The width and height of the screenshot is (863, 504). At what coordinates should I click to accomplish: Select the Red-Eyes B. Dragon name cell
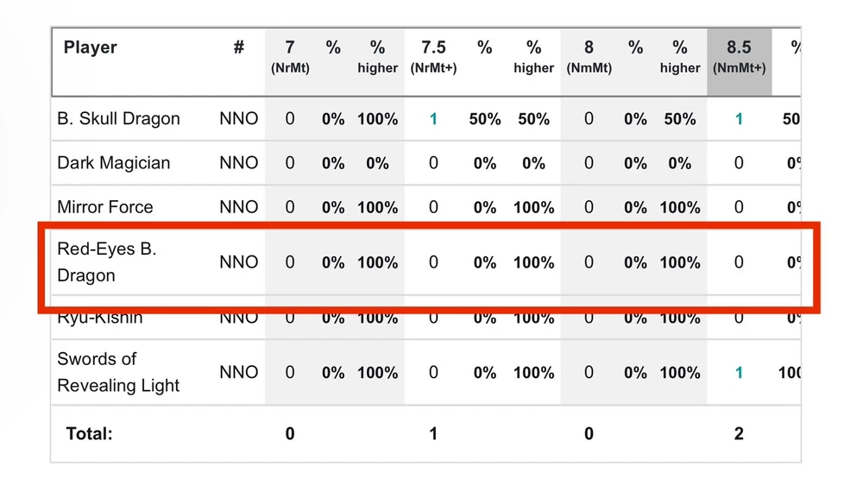click(x=106, y=262)
